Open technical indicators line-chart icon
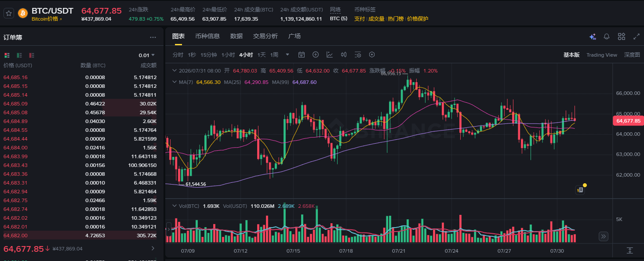This screenshot has height=261, width=644. 330,55
